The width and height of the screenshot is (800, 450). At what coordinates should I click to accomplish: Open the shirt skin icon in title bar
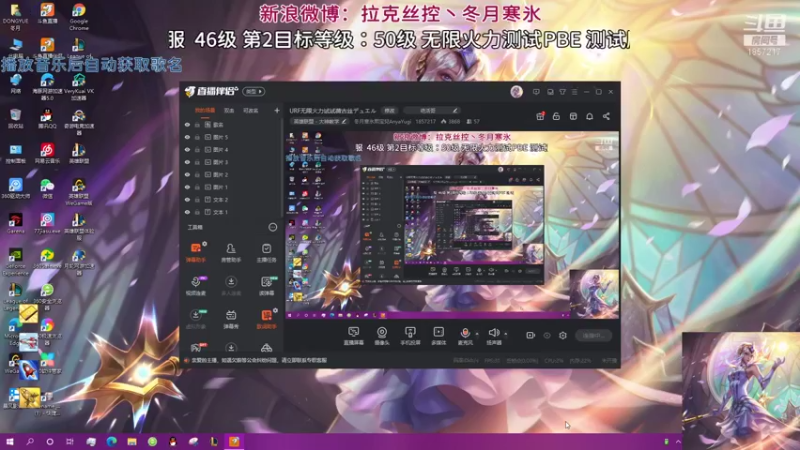tap(562, 92)
